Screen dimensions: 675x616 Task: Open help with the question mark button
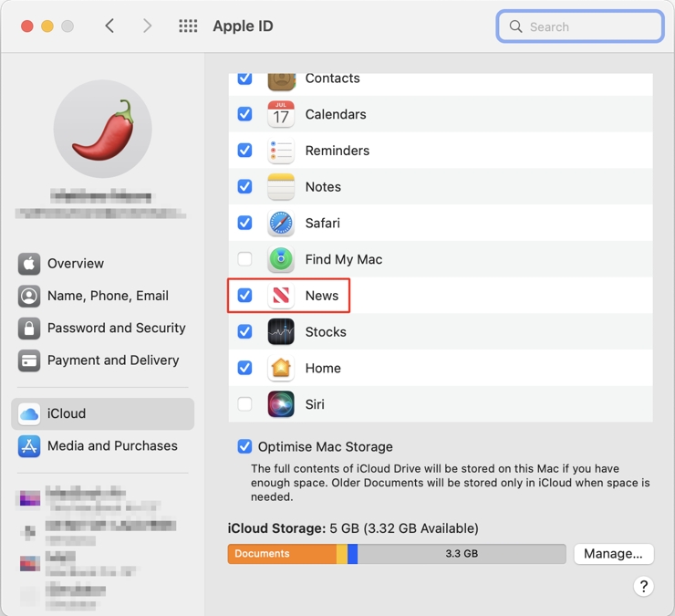tap(644, 586)
